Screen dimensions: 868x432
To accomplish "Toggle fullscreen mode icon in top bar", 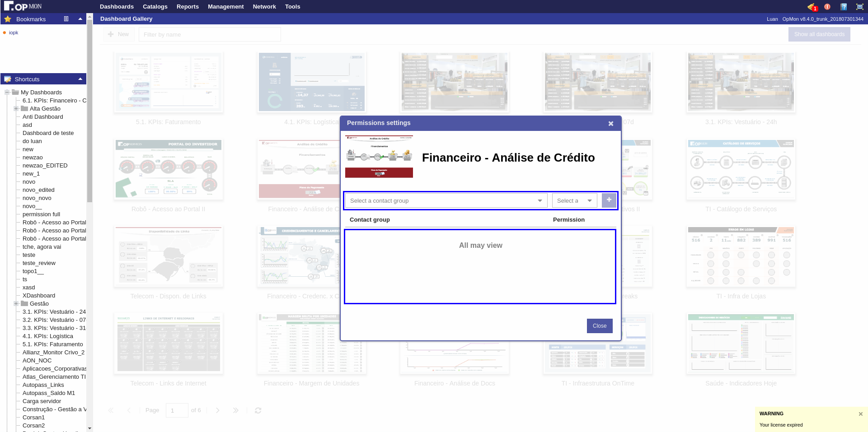I will click(859, 7).
